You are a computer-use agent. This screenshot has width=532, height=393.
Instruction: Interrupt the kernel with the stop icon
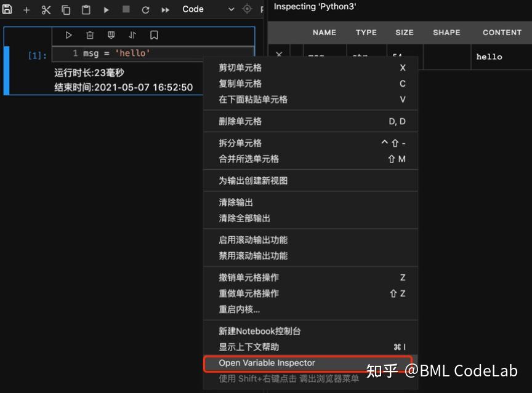pyautogui.click(x=125, y=9)
